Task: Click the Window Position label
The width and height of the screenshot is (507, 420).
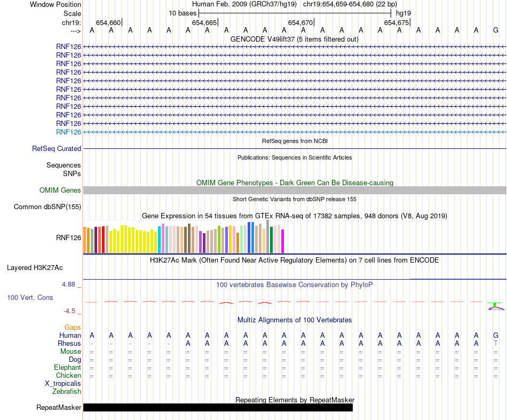Action: [56, 4]
